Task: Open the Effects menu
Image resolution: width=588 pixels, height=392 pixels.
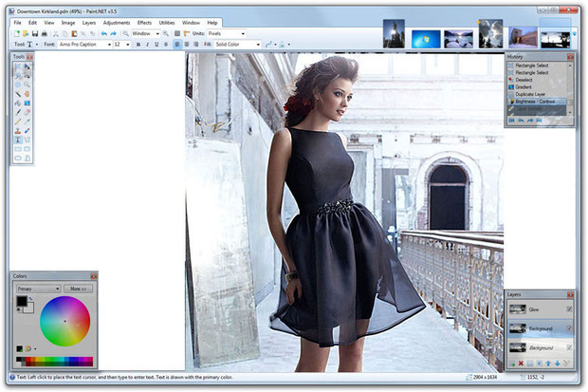Action: point(144,23)
